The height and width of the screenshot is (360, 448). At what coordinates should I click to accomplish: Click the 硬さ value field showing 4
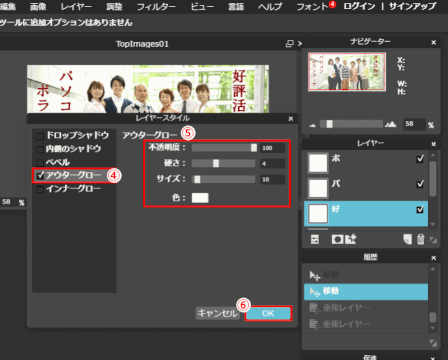(273, 163)
